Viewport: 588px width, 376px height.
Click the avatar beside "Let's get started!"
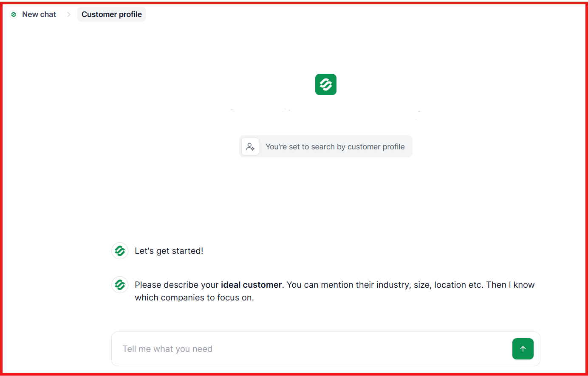(x=120, y=251)
